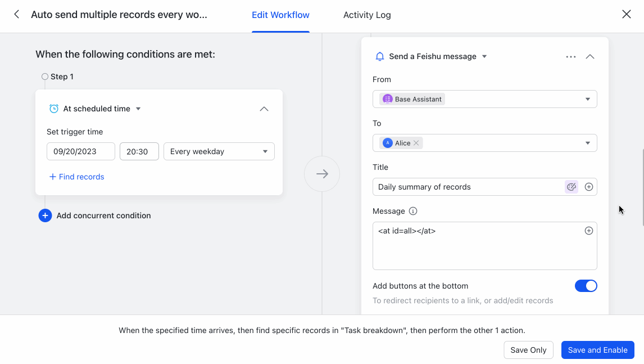
Task: Collapse the Send a Feishu message panel
Action: 590,56
